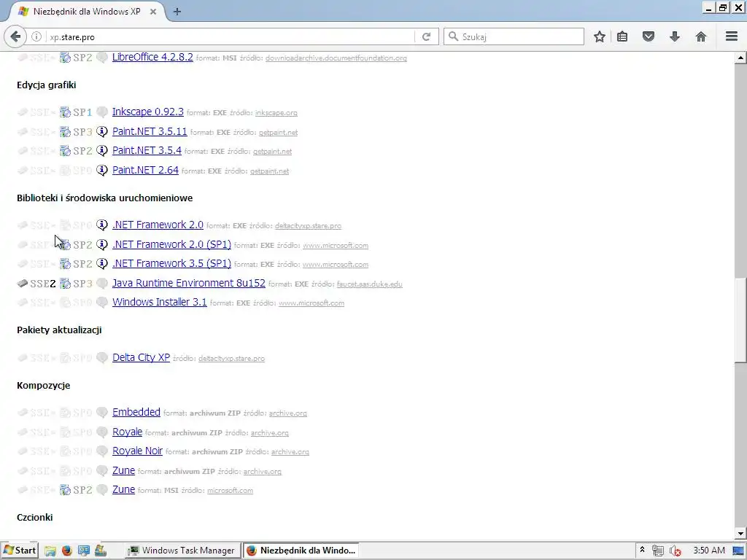Visit archive.org source beside Embedded

(287, 413)
